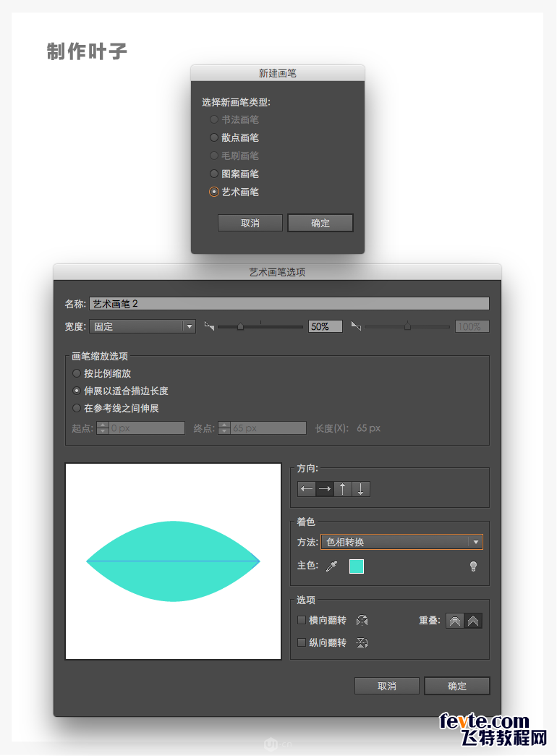The image size is (557, 756).
Task: Enable the 纵向翻转 checkbox
Action: [302, 642]
